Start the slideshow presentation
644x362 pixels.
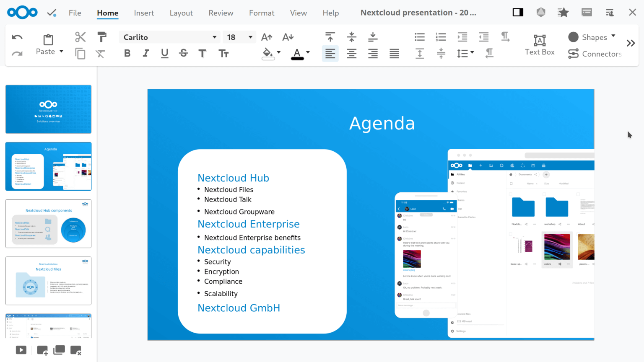pyautogui.click(x=21, y=350)
